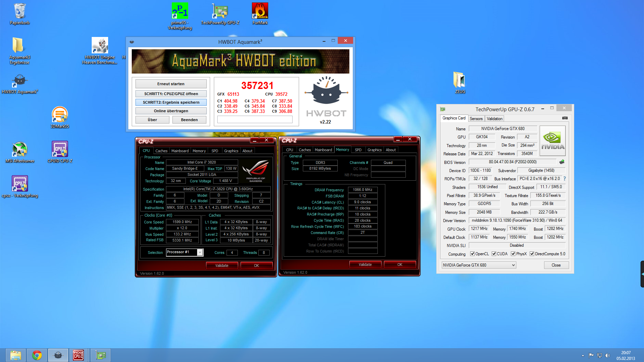Launch the MSI Afterburner desktop icon

point(20,152)
